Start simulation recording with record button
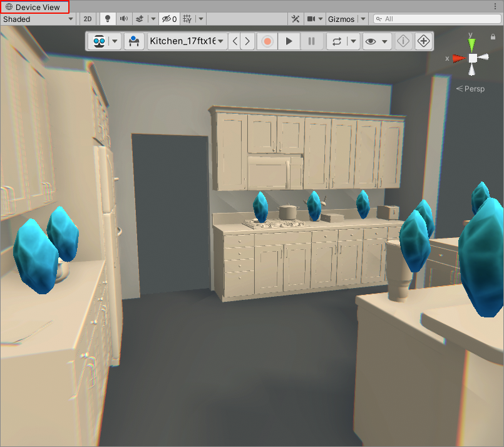 (267, 41)
